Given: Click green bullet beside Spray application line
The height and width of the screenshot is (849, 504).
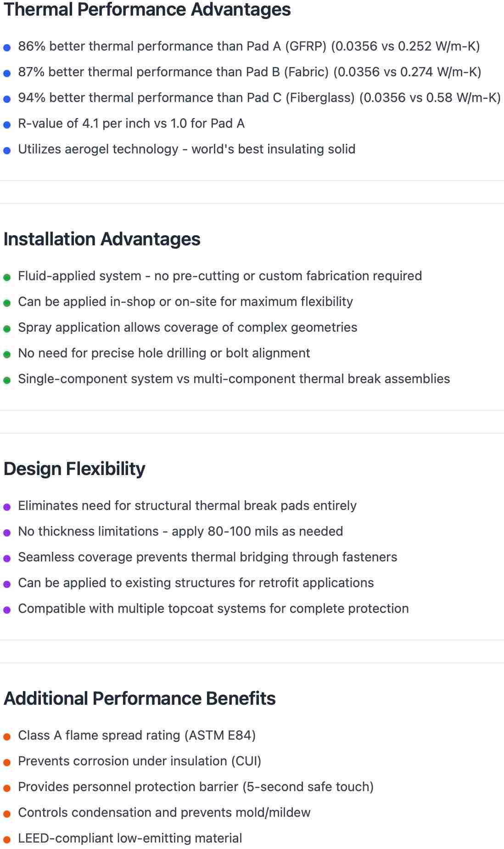Looking at the screenshot, I should [7, 328].
